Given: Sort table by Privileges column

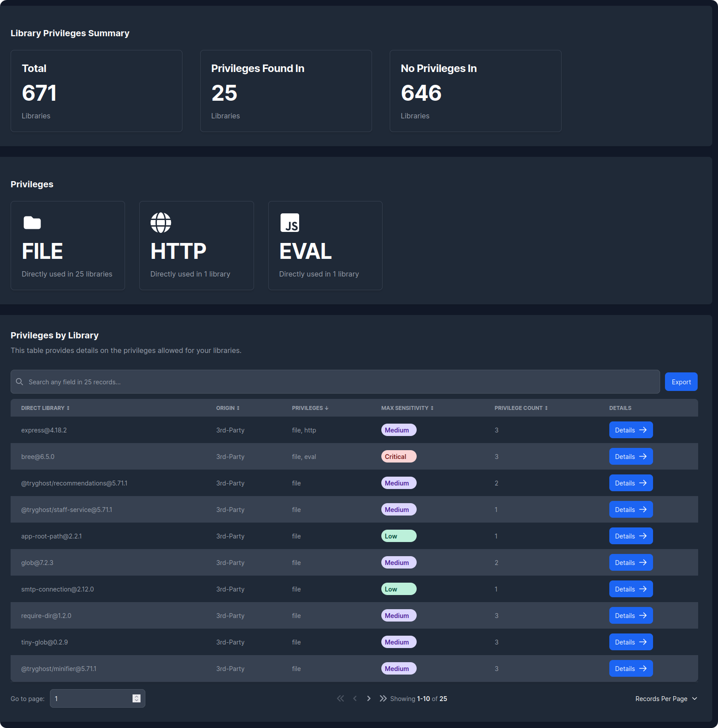Looking at the screenshot, I should (x=310, y=408).
